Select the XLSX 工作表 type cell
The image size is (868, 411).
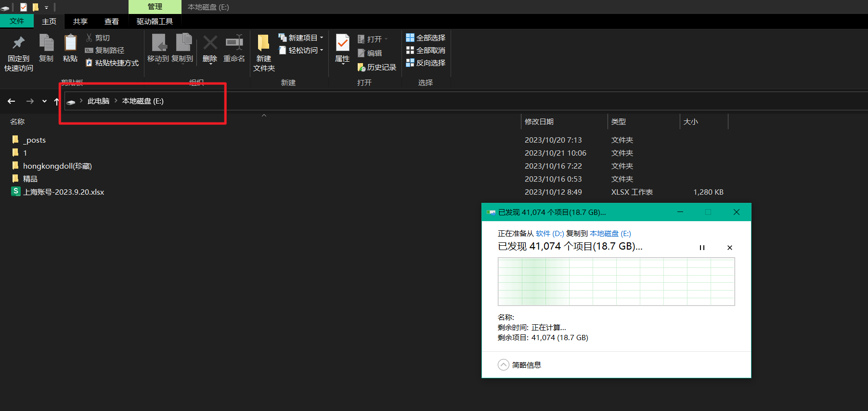coord(632,192)
